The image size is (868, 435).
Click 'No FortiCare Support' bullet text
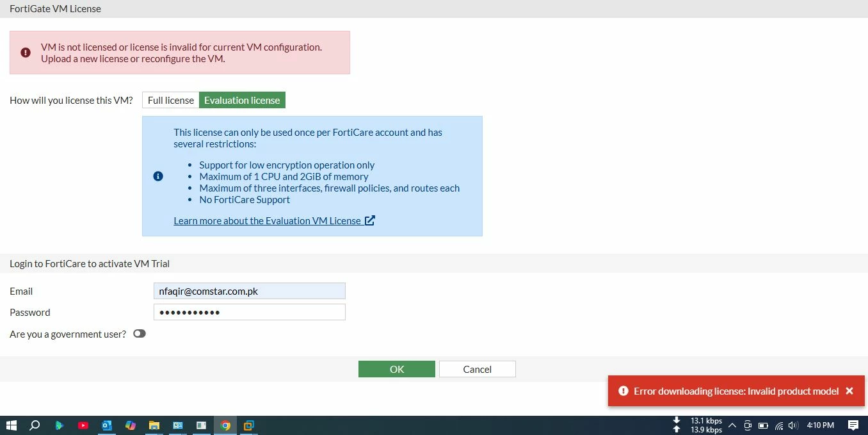click(245, 199)
